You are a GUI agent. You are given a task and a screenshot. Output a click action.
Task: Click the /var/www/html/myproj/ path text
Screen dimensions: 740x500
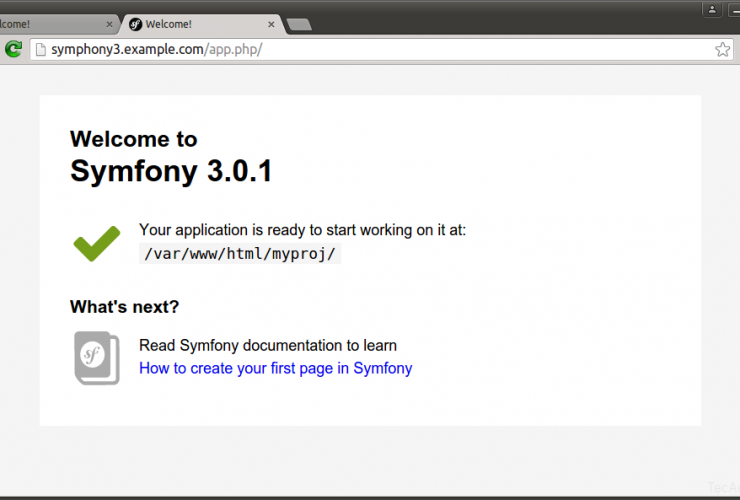click(x=240, y=254)
